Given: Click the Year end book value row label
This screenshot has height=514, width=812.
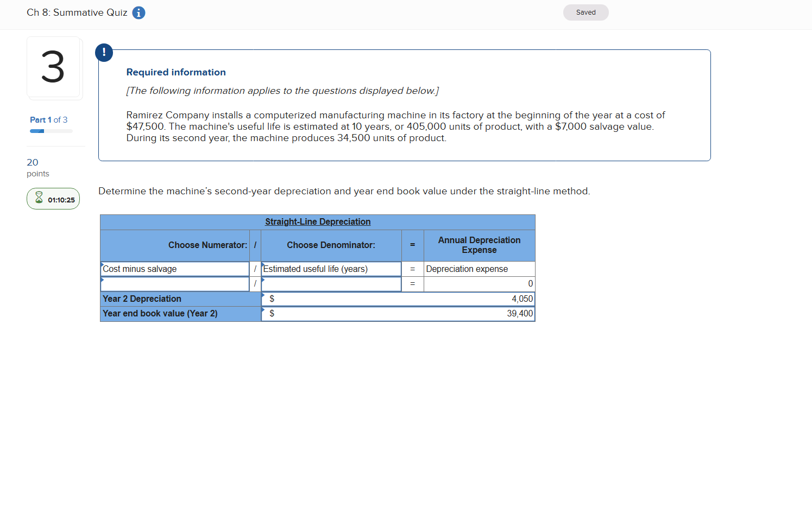Looking at the screenshot, I should coord(159,313).
